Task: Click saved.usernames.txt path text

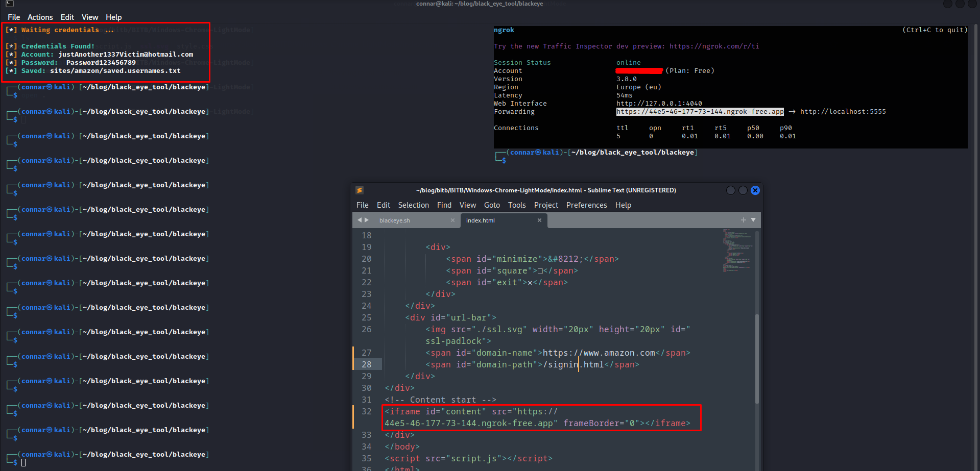Action: (x=115, y=71)
